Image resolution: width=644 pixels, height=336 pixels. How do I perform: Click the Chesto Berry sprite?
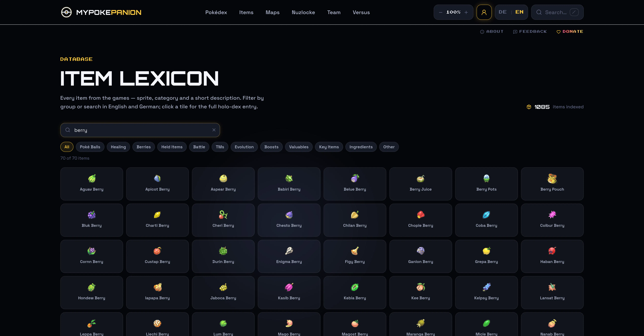[x=289, y=215]
